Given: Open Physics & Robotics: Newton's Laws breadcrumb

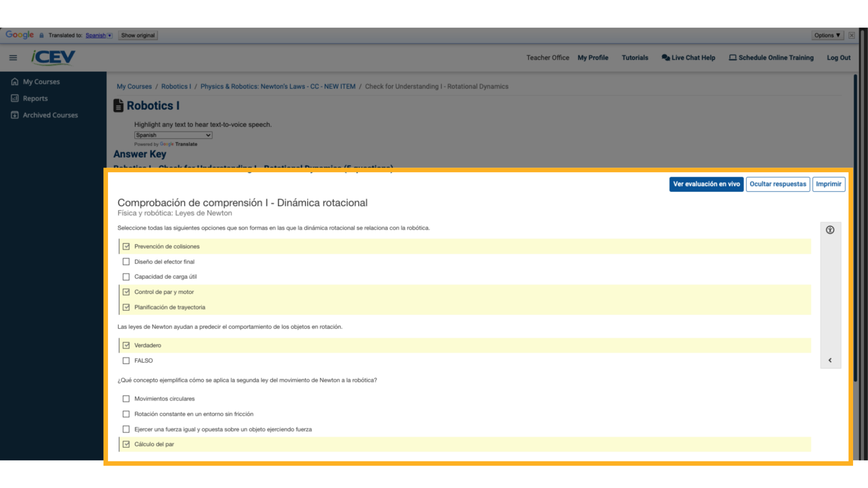Looking at the screenshot, I should click(278, 87).
